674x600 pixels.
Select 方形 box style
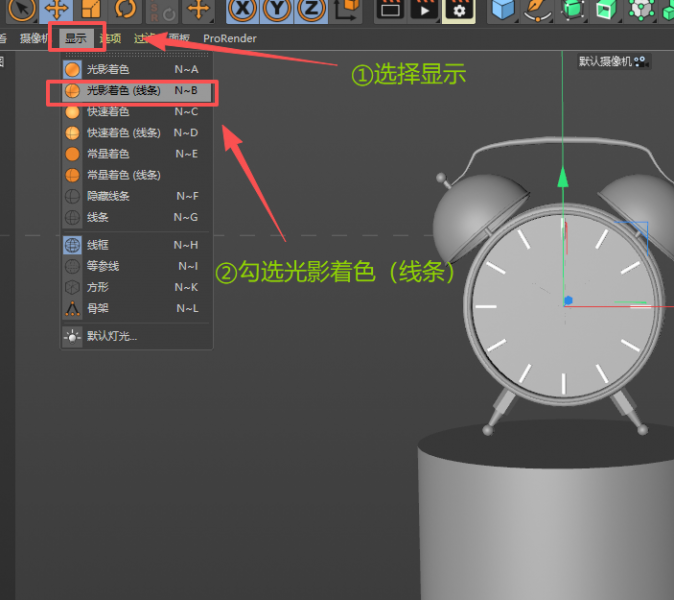click(137, 287)
